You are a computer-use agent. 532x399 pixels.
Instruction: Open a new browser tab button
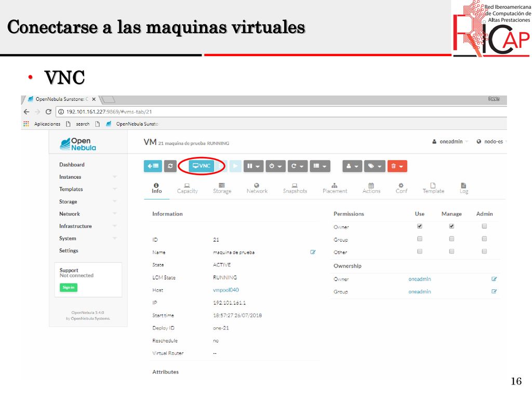coord(109,99)
